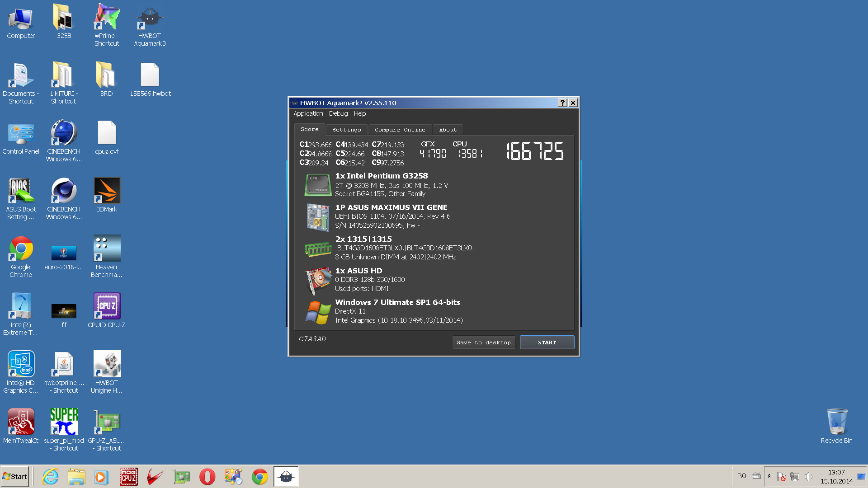This screenshot has height=488, width=868.
Task: Launch 3DMark from the desktop
Action: pyautogui.click(x=107, y=195)
